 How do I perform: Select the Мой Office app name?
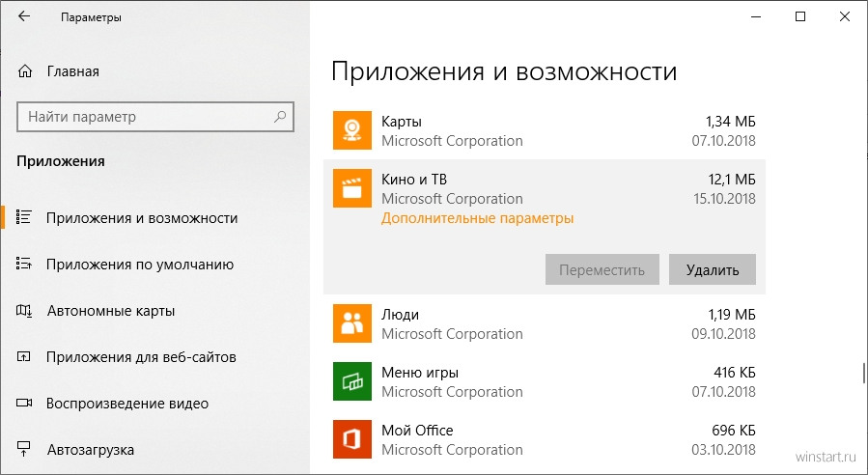(x=417, y=431)
